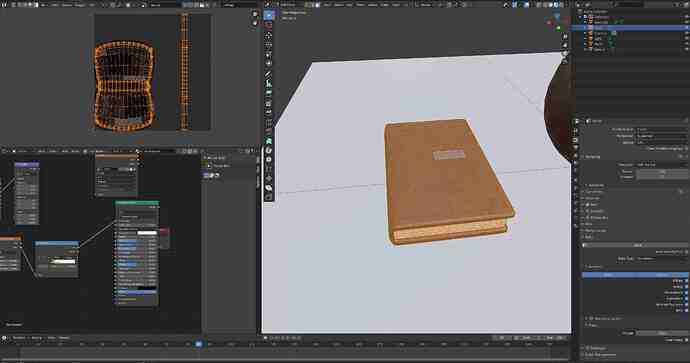Toggle the Indirect lighting button
The image size is (690, 363).
(x=662, y=275)
